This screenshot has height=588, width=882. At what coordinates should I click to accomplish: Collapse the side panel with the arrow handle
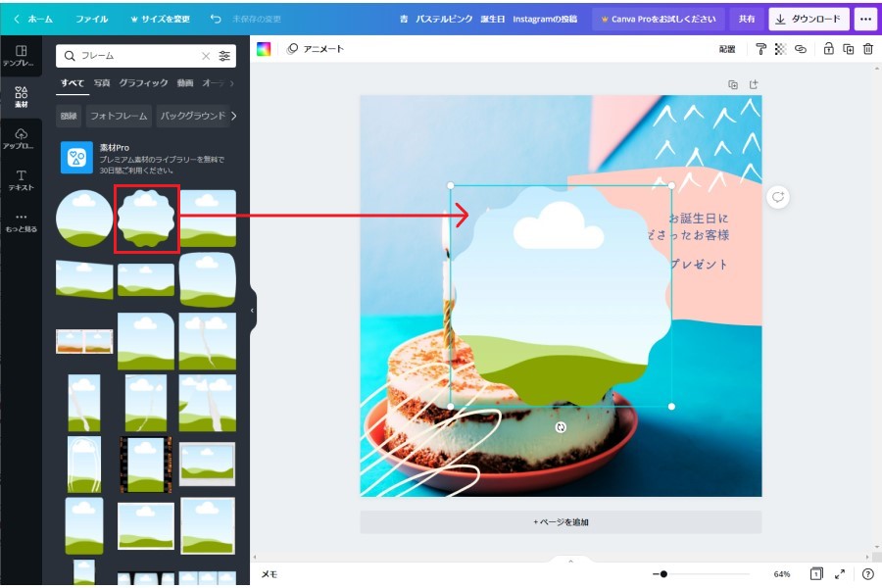252,310
